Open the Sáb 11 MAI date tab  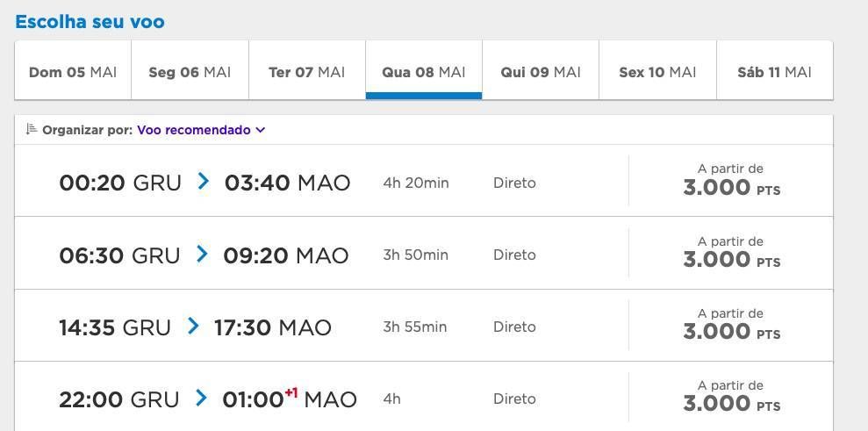(774, 71)
